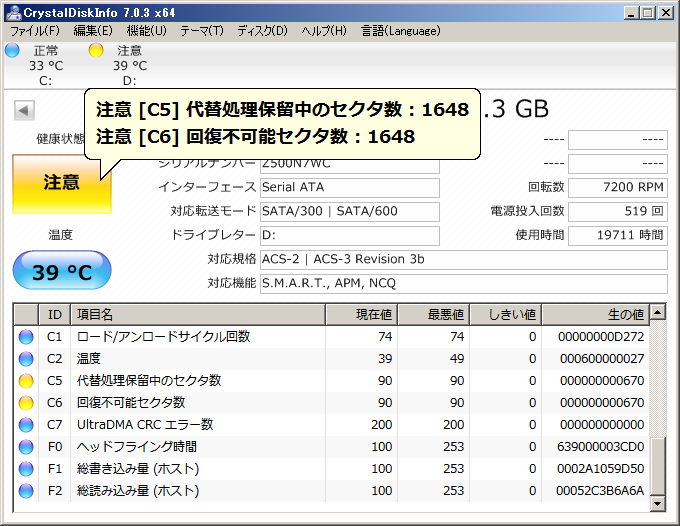The height and width of the screenshot is (526, 680).
Task: Click the SMART list scrollbar thumb
Action: [x=658, y=466]
